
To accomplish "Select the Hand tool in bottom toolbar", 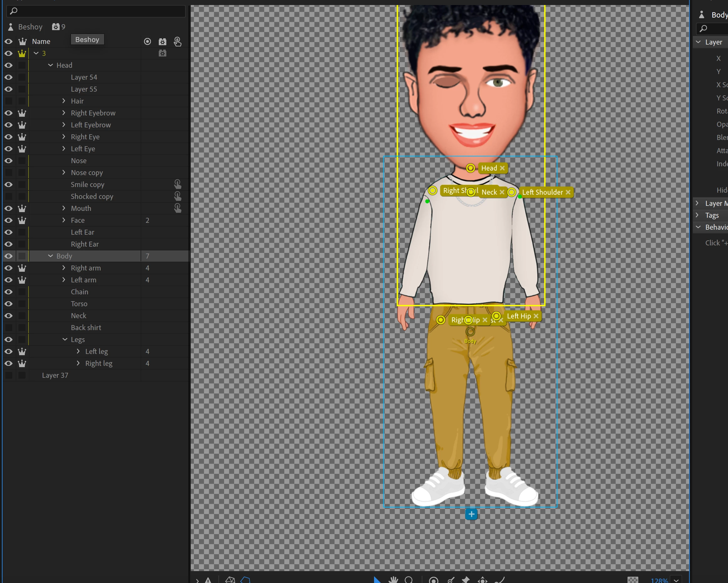I will 393,580.
